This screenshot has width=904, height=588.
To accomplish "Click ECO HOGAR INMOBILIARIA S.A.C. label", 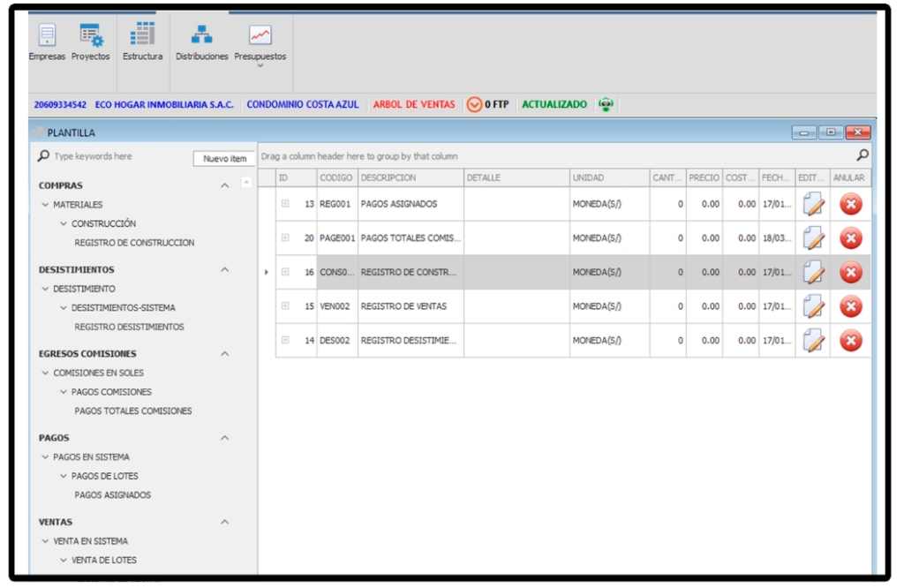I will [x=164, y=104].
